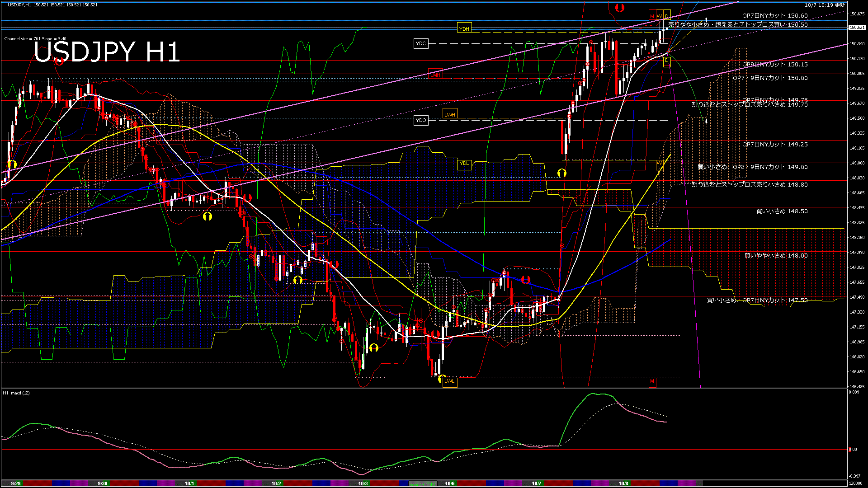Click the LWH last-week-high label

449,115
